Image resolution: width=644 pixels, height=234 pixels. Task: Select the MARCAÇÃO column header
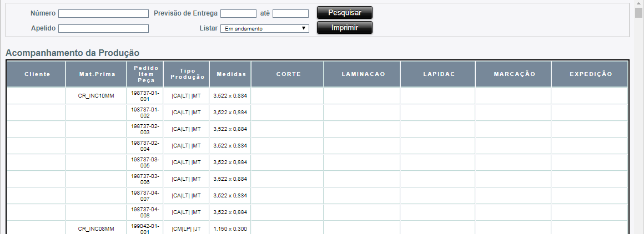click(514, 74)
